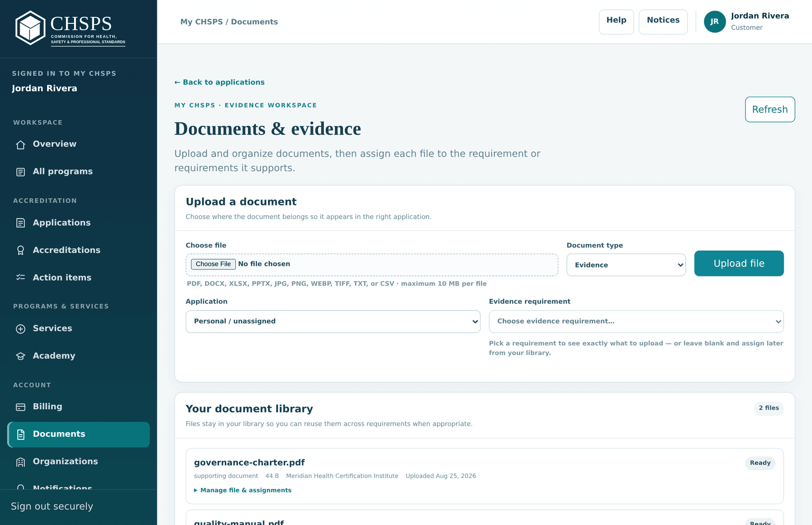The height and width of the screenshot is (525, 812).
Task: Select the Organizations sidebar item
Action: click(x=79, y=462)
